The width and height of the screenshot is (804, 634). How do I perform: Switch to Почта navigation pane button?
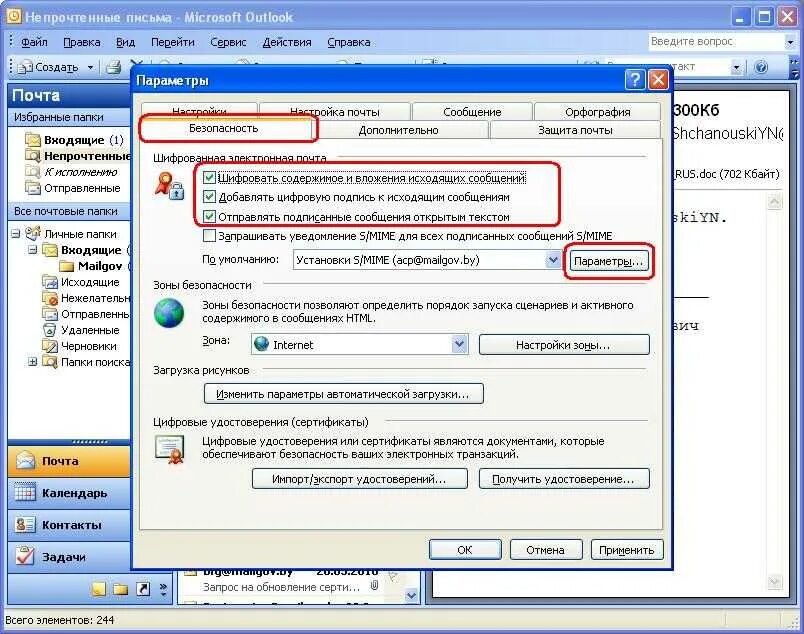(x=69, y=461)
